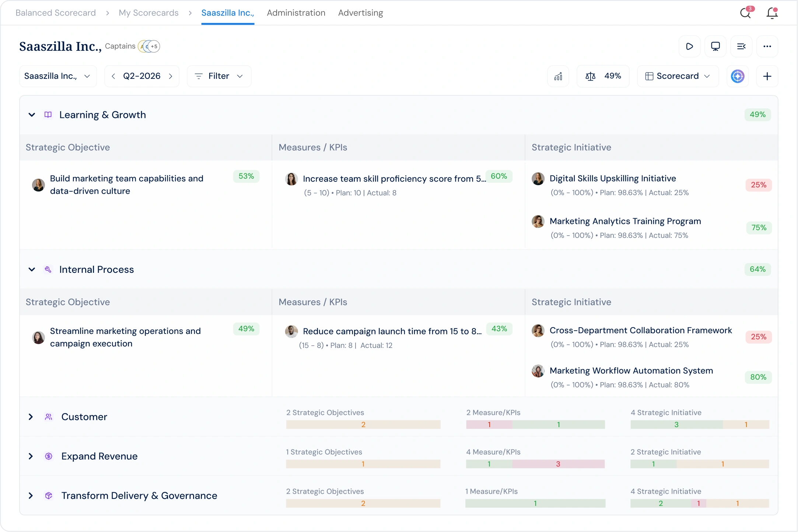Switch to the Administration tab
The image size is (798, 532).
click(x=296, y=13)
